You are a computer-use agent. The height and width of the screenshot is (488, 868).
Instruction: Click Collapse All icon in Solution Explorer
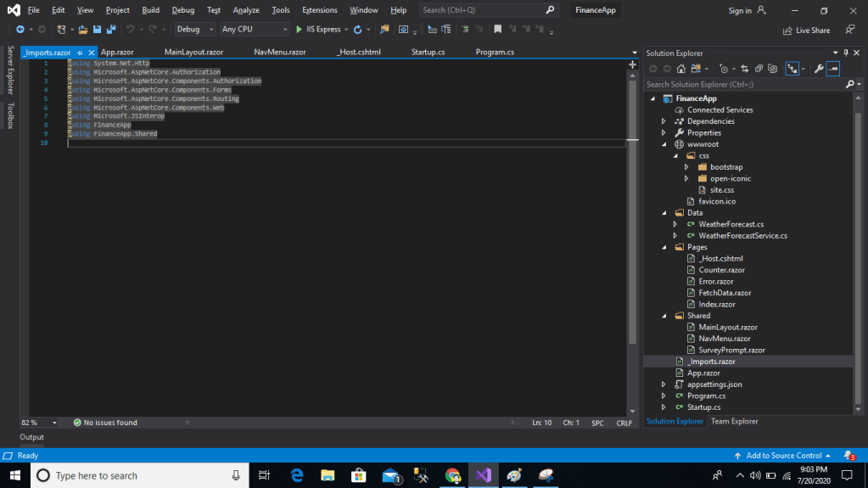[x=759, y=69]
